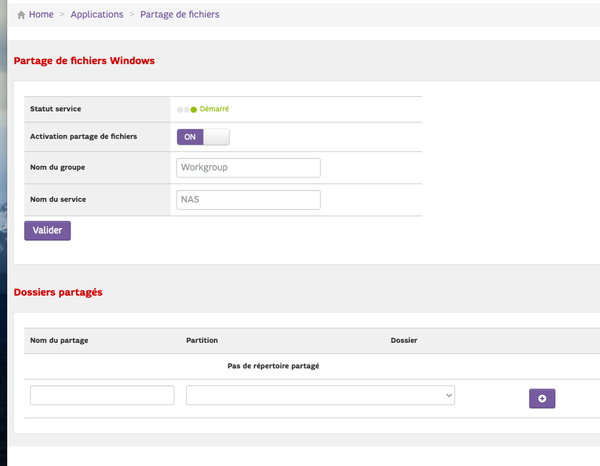Click the Partage de fichiers Windows heading
The image size is (600, 466).
pyautogui.click(x=84, y=61)
